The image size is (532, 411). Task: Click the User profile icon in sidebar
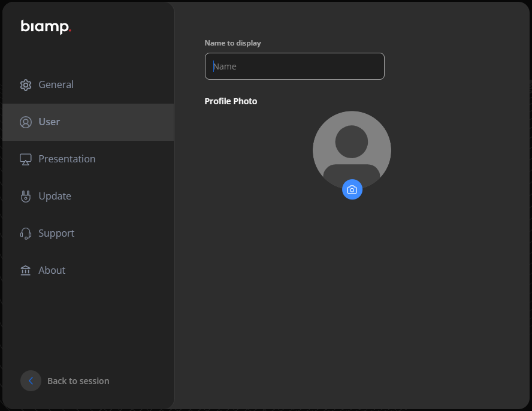click(25, 122)
